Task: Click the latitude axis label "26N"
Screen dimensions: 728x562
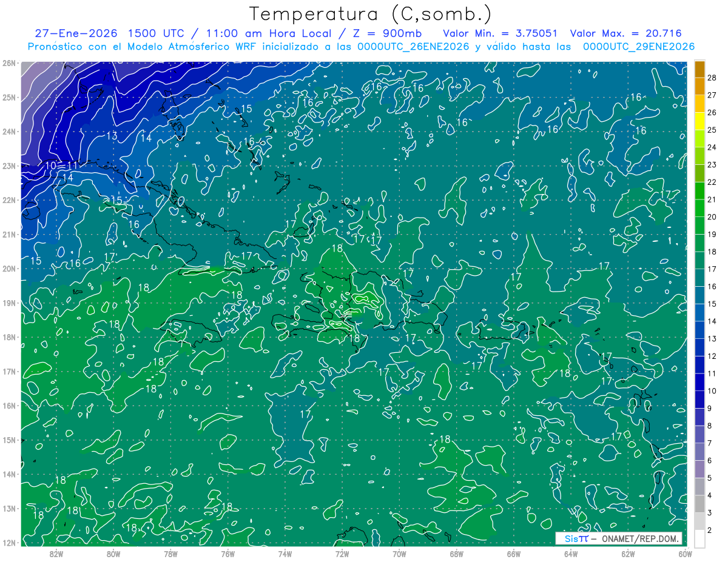Action: [8, 63]
